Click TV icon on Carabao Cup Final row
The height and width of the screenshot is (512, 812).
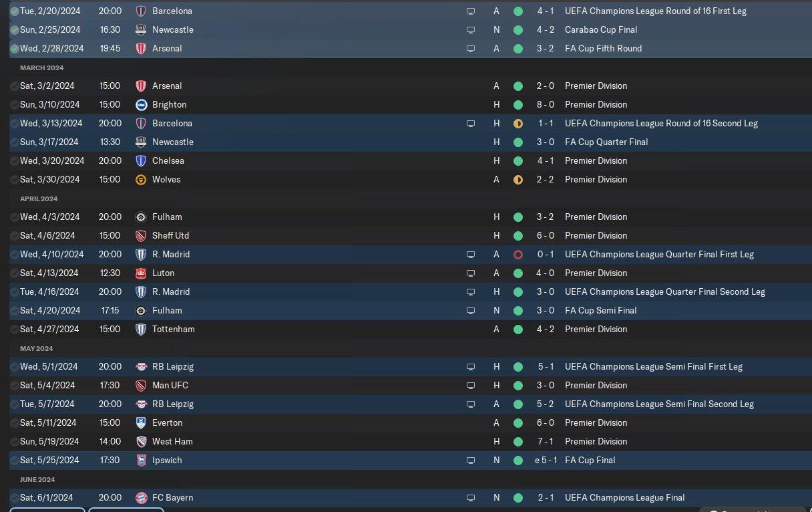click(471, 29)
